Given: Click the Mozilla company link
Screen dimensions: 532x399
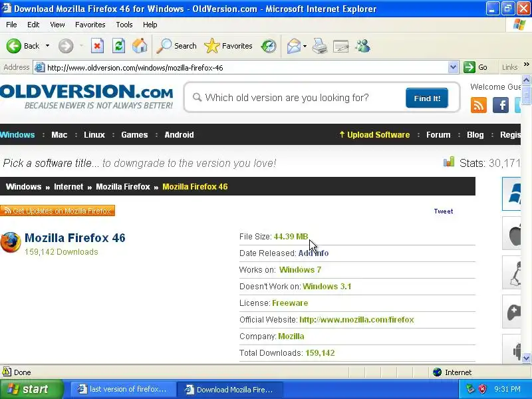Looking at the screenshot, I should pos(291,336).
